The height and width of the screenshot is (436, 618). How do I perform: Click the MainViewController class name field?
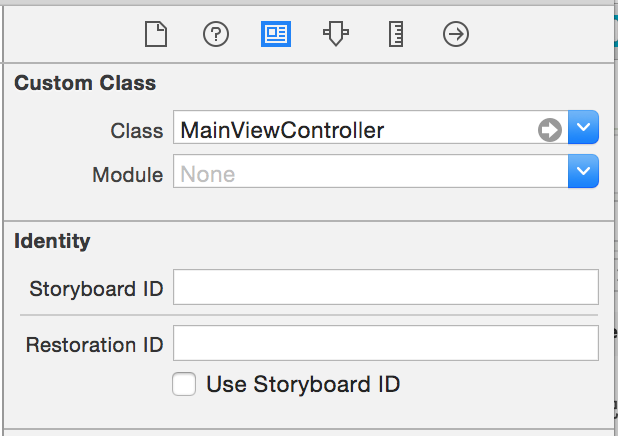(355, 127)
